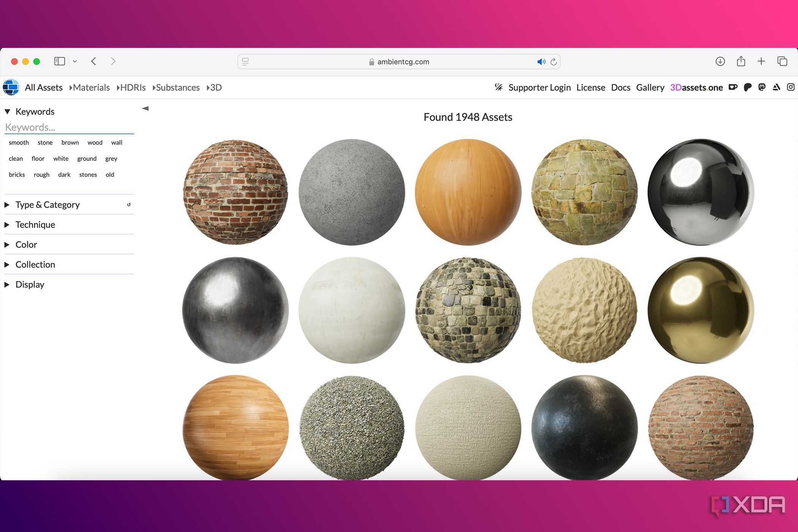Open the gold metal sphere thumbnail
This screenshot has height=532, width=798.
point(701,310)
